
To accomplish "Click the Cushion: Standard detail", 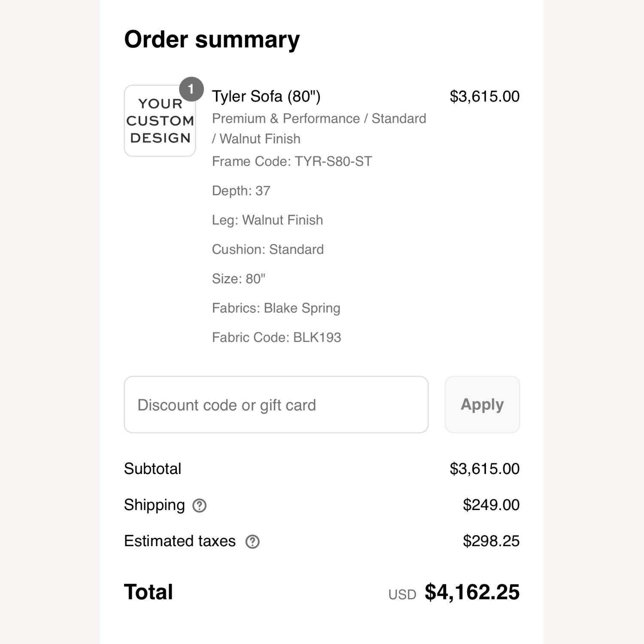I will point(268,249).
